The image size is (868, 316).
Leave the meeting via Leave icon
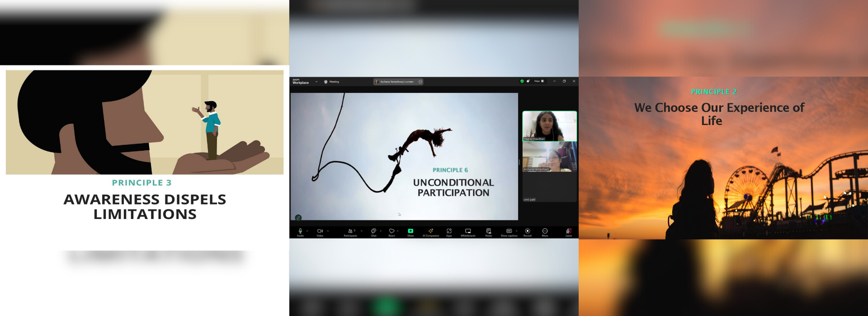569,232
